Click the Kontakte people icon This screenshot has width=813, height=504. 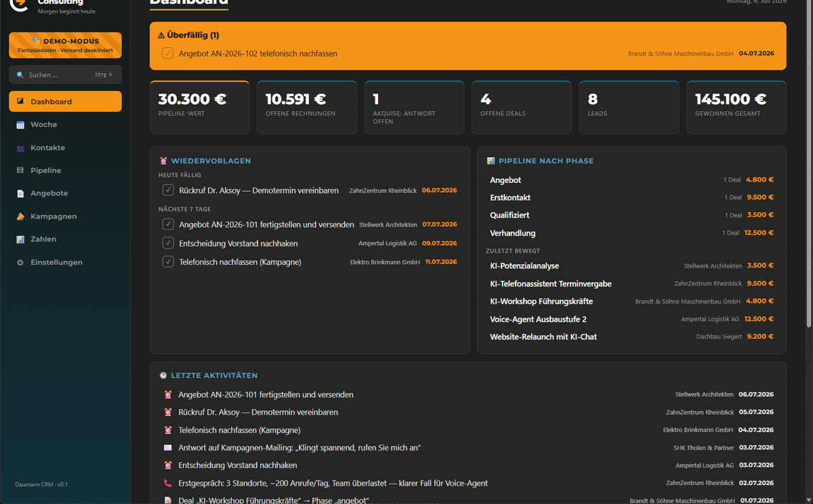[20, 148]
